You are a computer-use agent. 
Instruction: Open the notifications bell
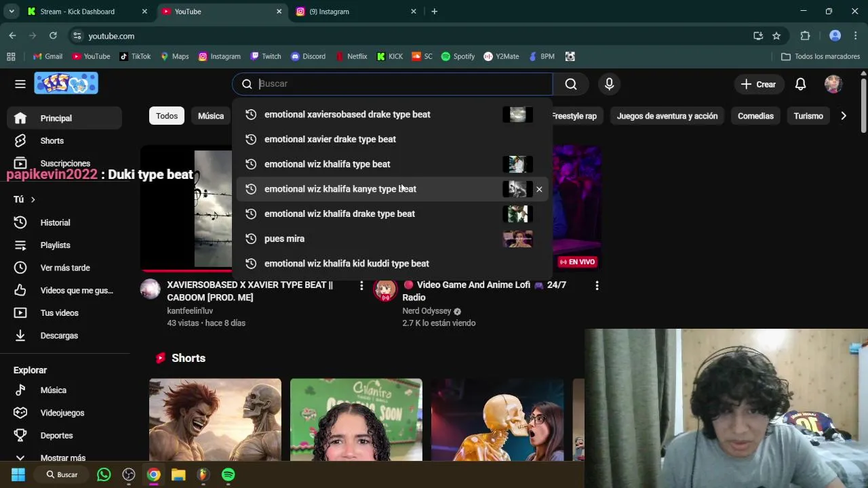(800, 84)
